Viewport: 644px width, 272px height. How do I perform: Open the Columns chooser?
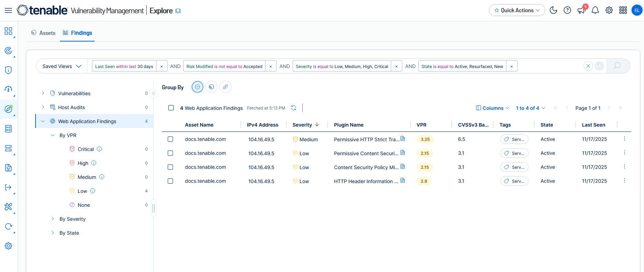coord(492,108)
